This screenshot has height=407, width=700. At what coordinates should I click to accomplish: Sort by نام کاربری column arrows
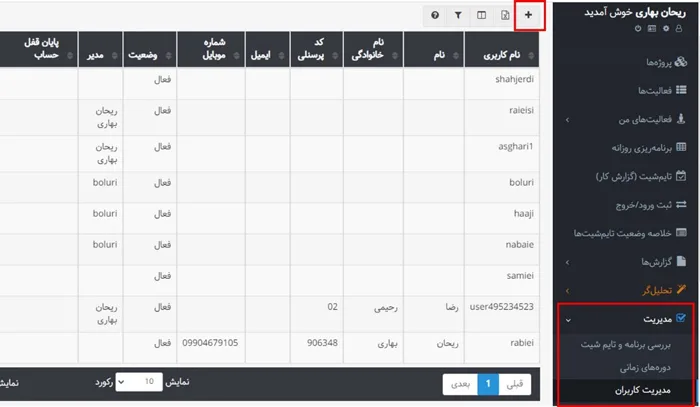531,55
